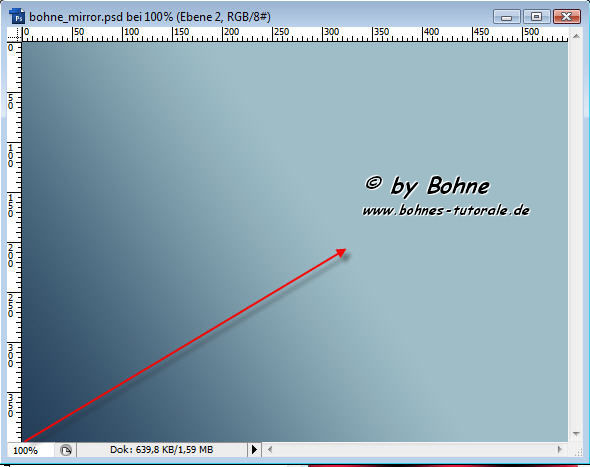Click the vertical scrollbar down arrow
Viewport: 590px width, 467px height.
[x=576, y=434]
